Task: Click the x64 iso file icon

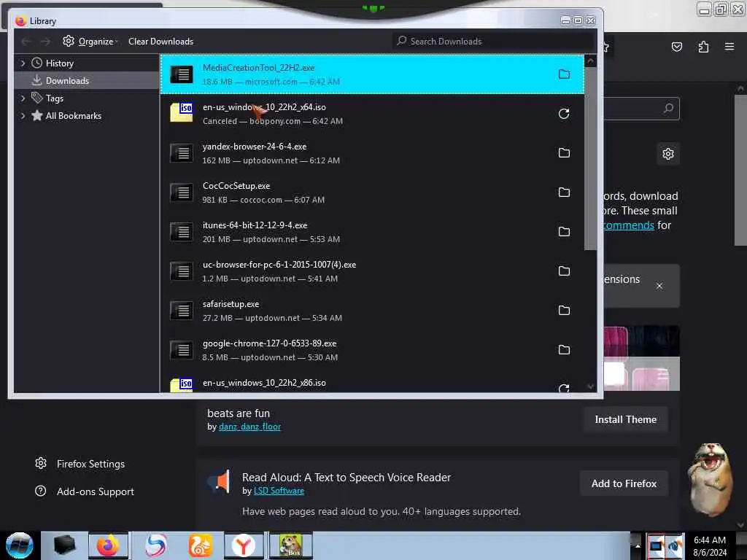Action: tap(182, 113)
